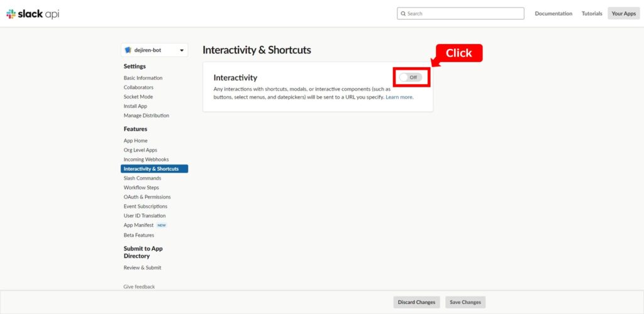Open Incoming Webhooks page
The image size is (644, 314).
(146, 160)
